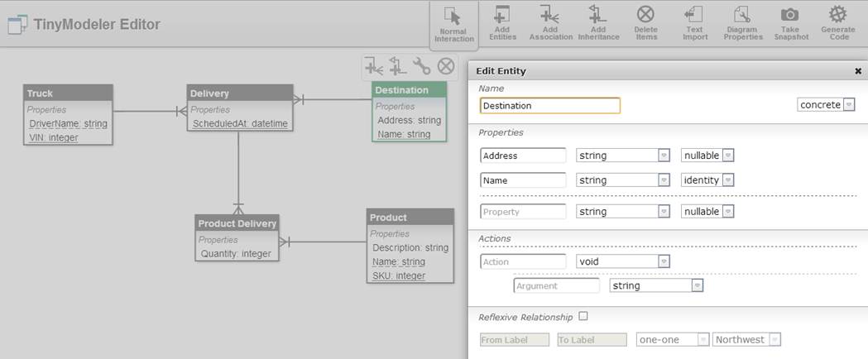The height and width of the screenshot is (359, 868).
Task: Take Snapshot with the camera icon
Action: coord(790,22)
